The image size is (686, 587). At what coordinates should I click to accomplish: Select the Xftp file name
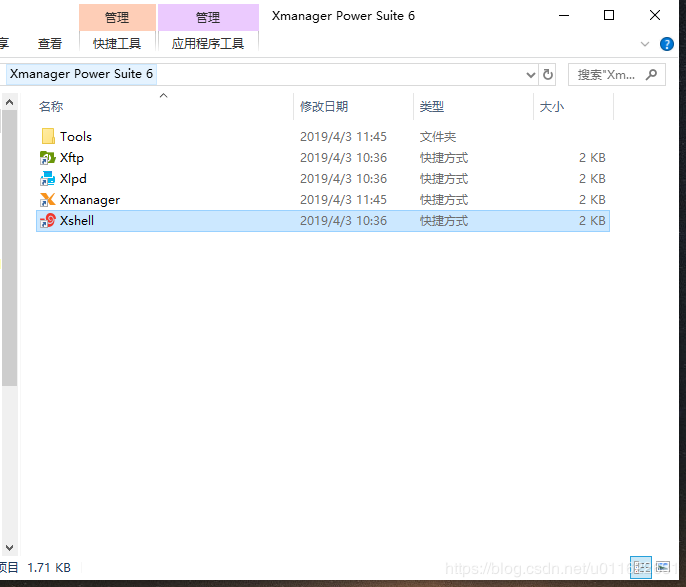pos(72,158)
